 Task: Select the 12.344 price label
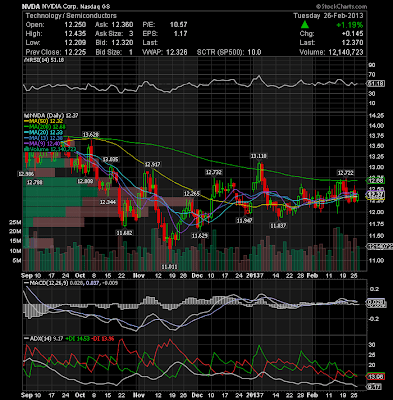point(108,202)
